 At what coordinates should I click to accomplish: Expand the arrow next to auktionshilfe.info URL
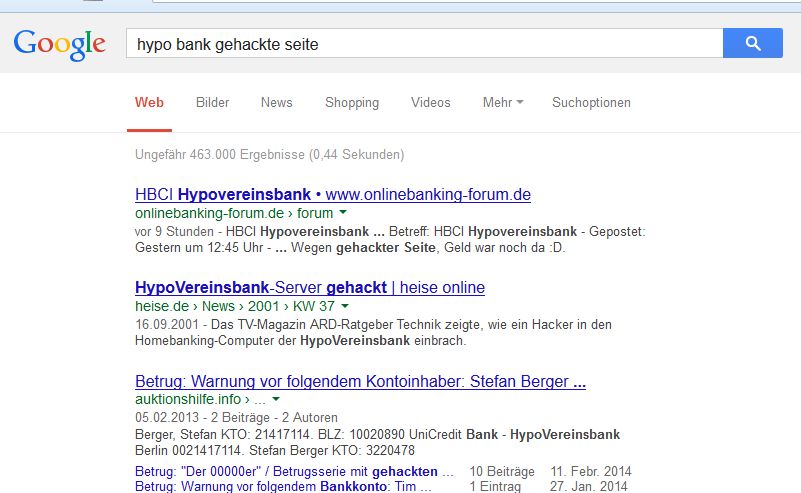click(276, 398)
